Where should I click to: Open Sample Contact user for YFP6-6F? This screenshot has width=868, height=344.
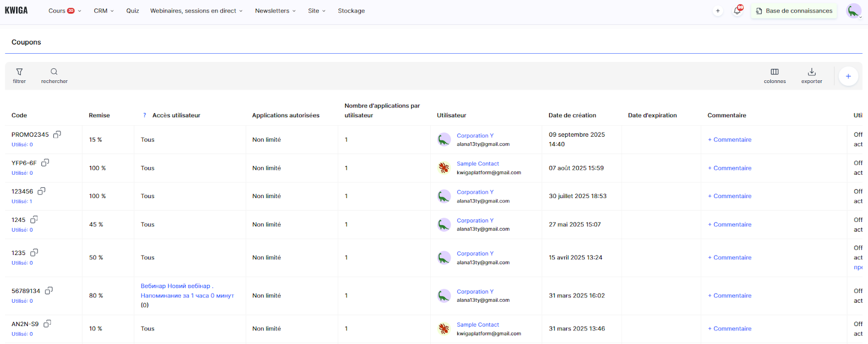(x=477, y=164)
